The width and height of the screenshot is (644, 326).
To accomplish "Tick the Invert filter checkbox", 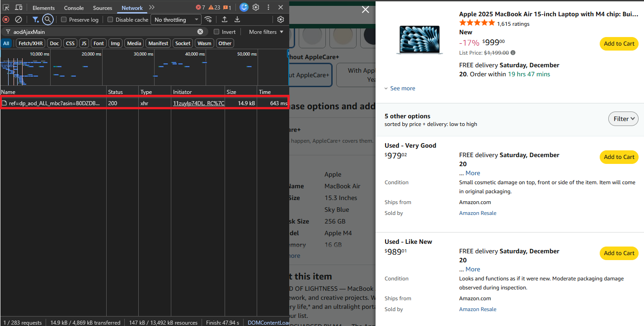I will pyautogui.click(x=216, y=32).
